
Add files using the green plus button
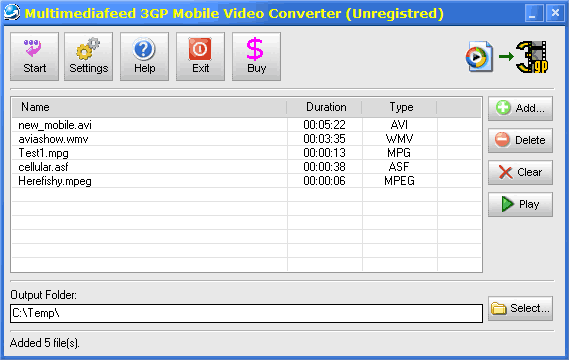coord(520,108)
